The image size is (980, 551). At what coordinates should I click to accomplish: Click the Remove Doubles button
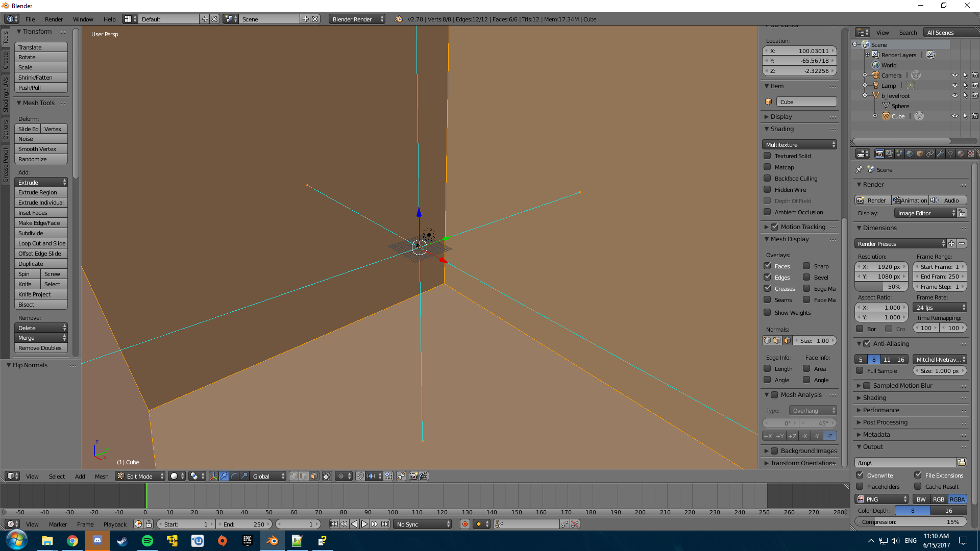click(41, 348)
